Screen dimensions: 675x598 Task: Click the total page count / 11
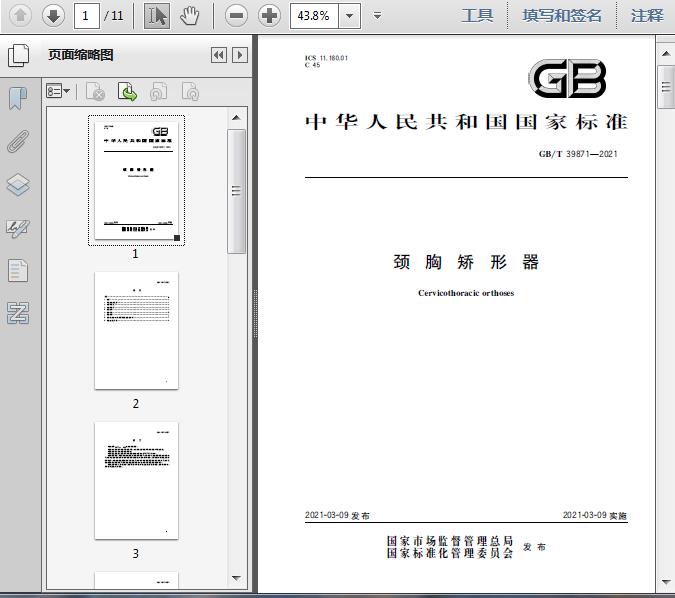[x=114, y=16]
